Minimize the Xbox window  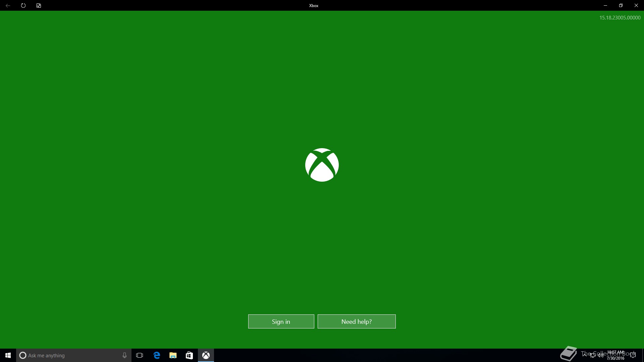[605, 5]
